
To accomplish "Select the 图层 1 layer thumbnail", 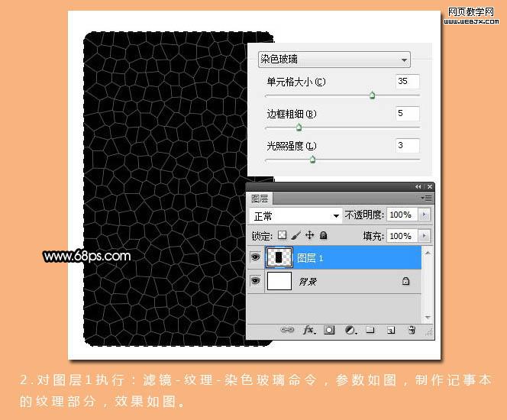I will [x=279, y=257].
